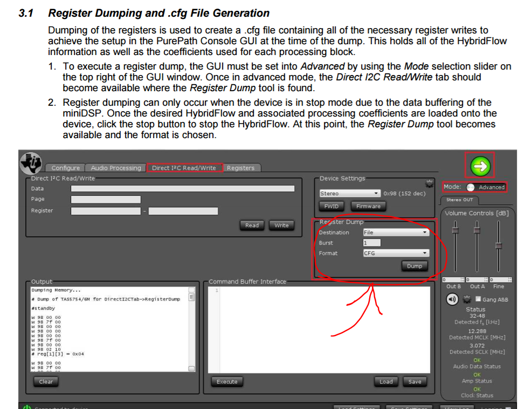Enable the Gang A&B checkbox
Image resolution: width=532 pixels, height=409 pixels.
coord(478,299)
